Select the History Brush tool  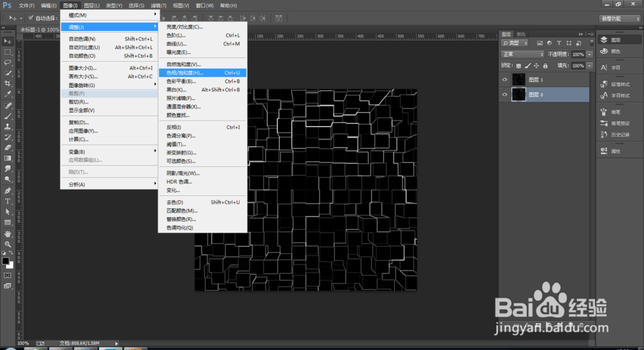(7, 137)
